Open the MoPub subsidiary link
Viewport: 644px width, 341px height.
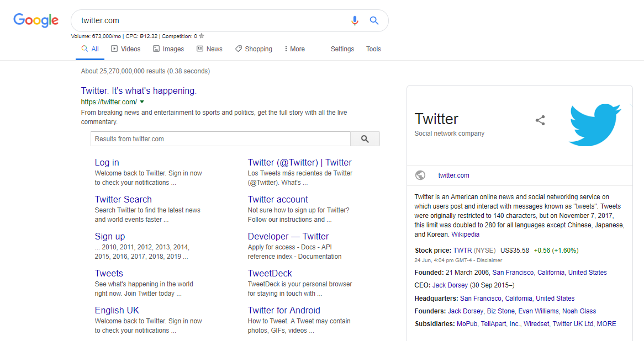click(467, 324)
